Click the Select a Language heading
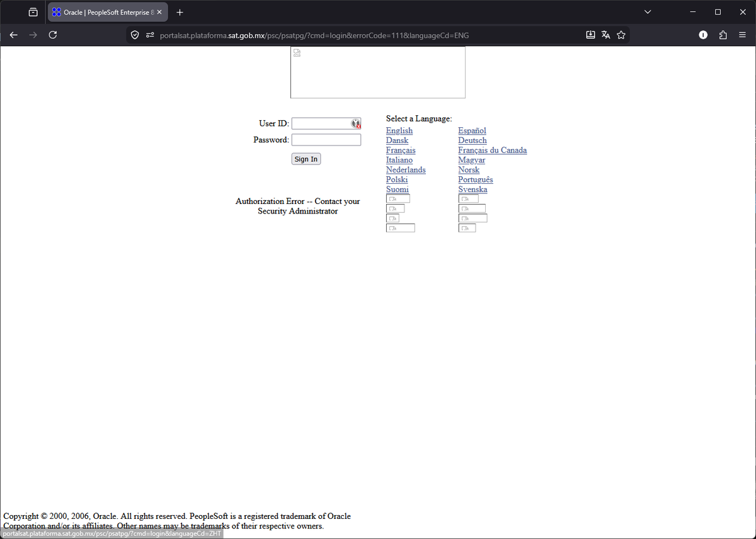Viewport: 756px width, 539px height. tap(419, 118)
